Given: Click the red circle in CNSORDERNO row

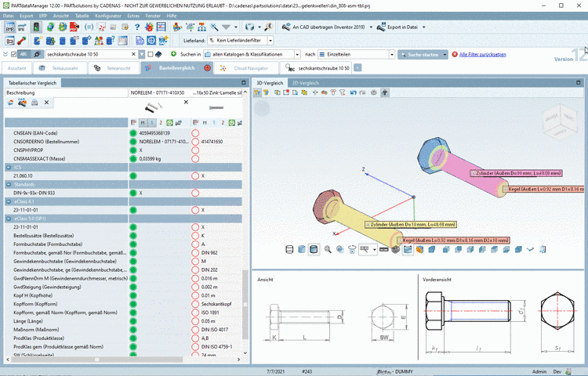Looking at the screenshot, I should [x=195, y=142].
